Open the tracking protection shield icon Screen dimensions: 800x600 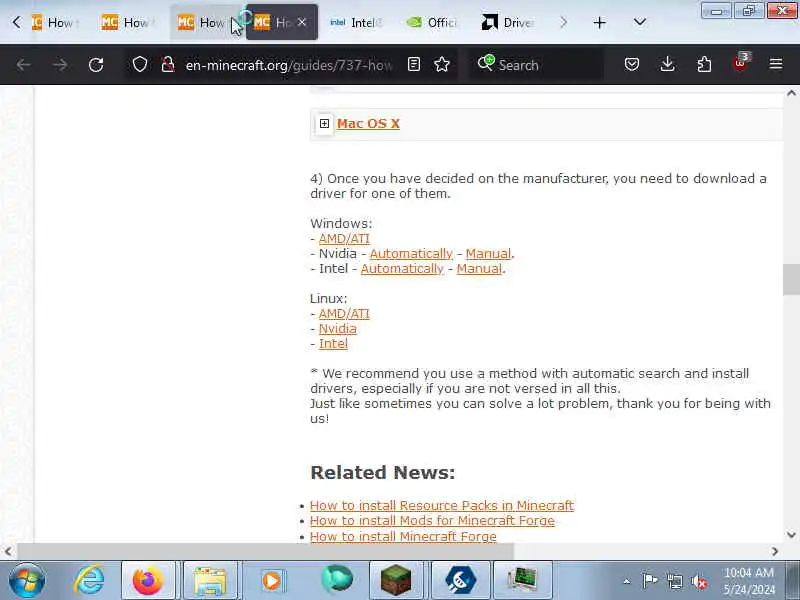point(140,65)
